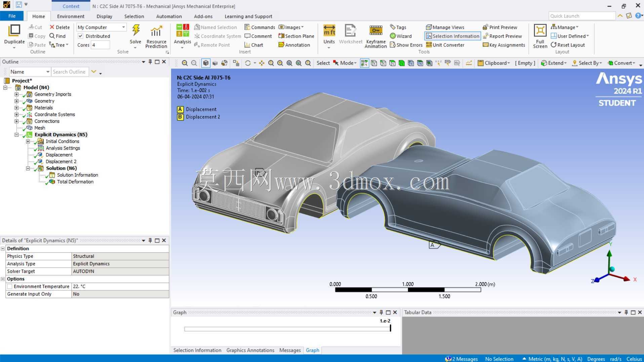Screen dimensions: 644x362
Task: Open Selection Information tool
Action: tap(452, 36)
